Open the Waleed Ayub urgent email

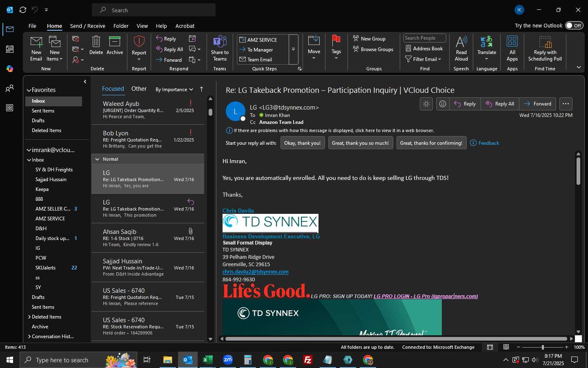(x=147, y=110)
